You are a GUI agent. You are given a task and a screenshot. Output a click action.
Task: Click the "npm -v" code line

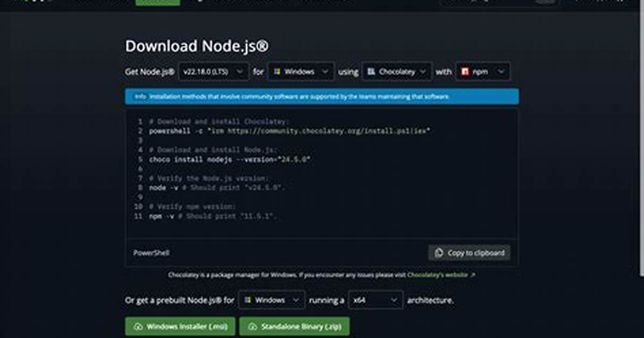tap(213, 216)
